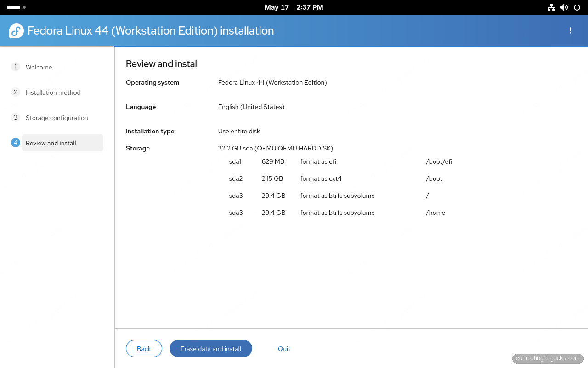Click the Storage label

pyautogui.click(x=138, y=148)
